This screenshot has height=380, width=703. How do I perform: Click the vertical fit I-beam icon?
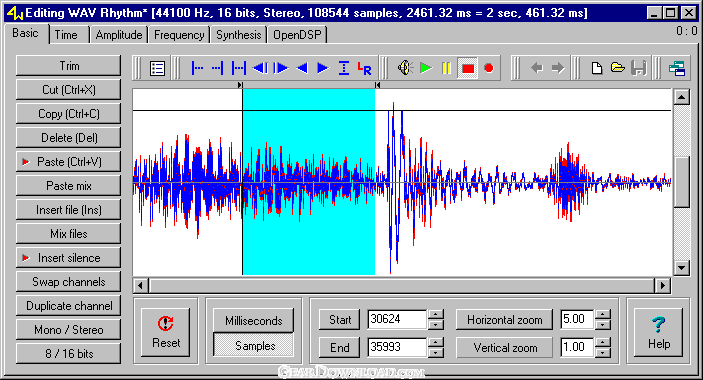click(344, 68)
